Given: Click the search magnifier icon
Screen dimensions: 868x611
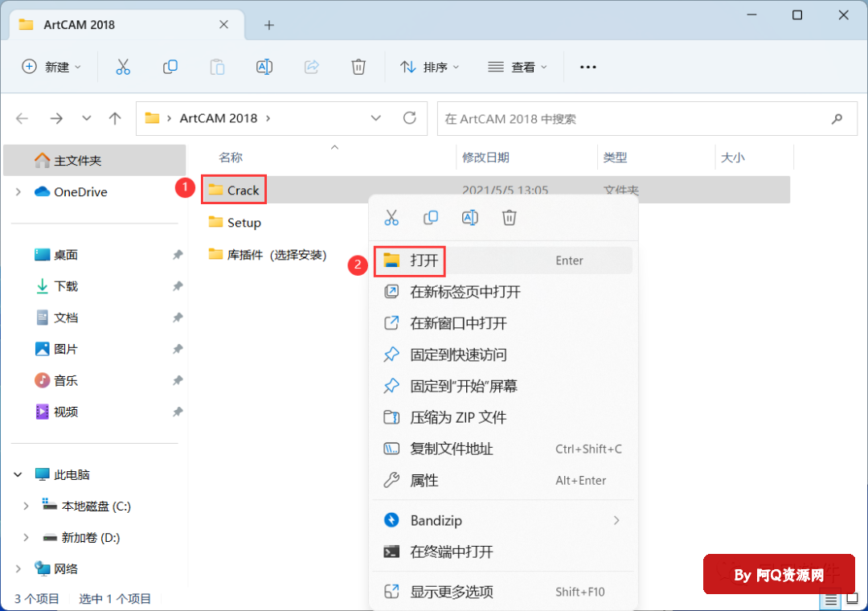Looking at the screenshot, I should [x=837, y=118].
